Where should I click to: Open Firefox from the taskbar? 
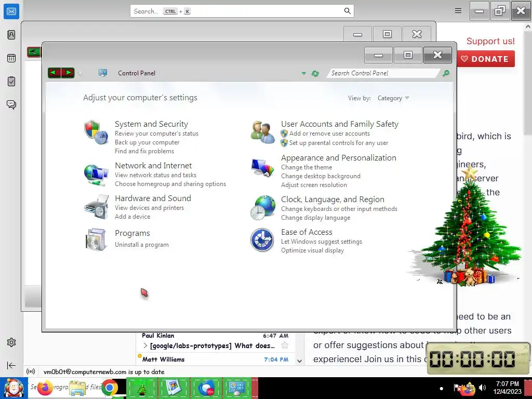[45, 388]
